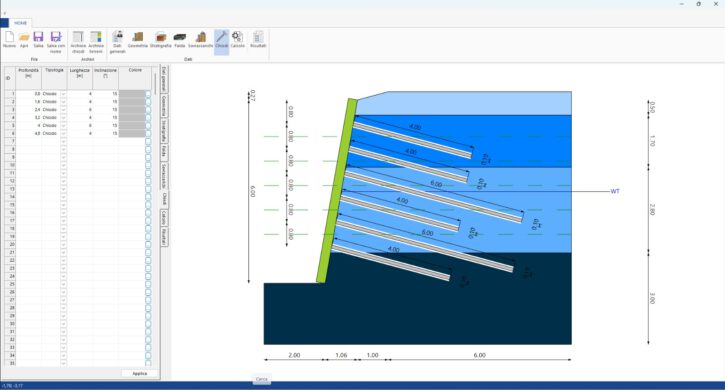725x390 pixels.
Task: Click the gray Colore swatch in row 1
Action: pyautogui.click(x=132, y=94)
